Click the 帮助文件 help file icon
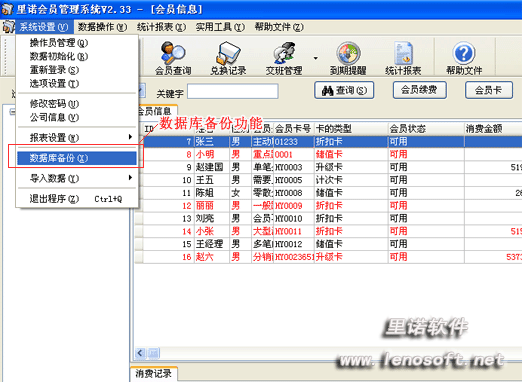 point(464,58)
